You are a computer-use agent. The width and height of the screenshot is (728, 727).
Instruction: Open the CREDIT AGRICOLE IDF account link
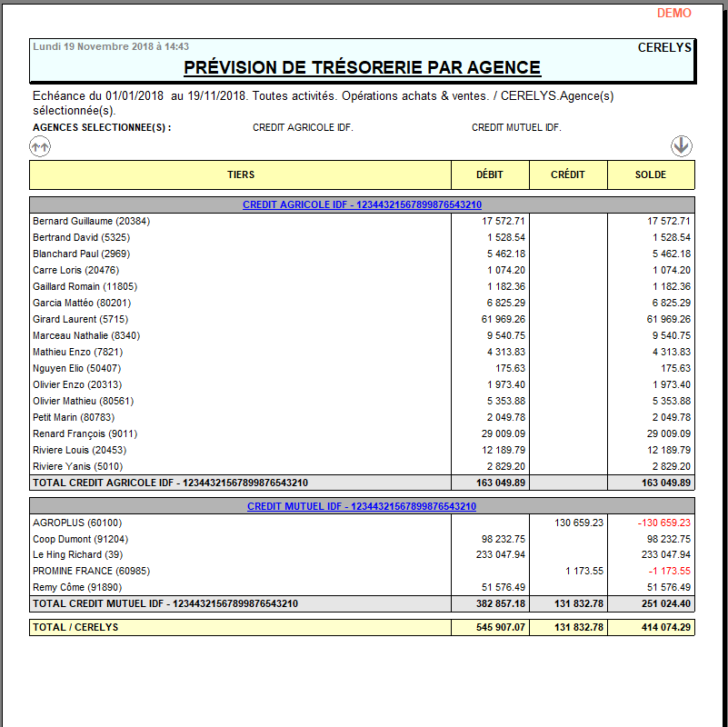(362, 205)
